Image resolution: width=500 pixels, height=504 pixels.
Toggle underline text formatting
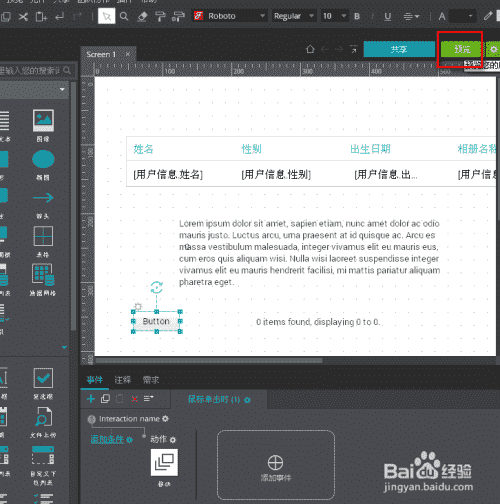coord(387,16)
